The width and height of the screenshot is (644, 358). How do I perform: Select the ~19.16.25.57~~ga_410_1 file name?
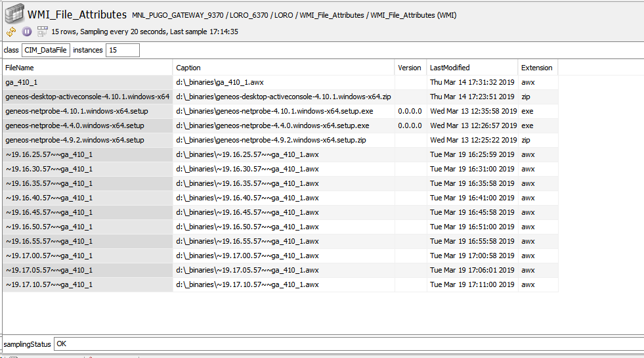pos(87,154)
